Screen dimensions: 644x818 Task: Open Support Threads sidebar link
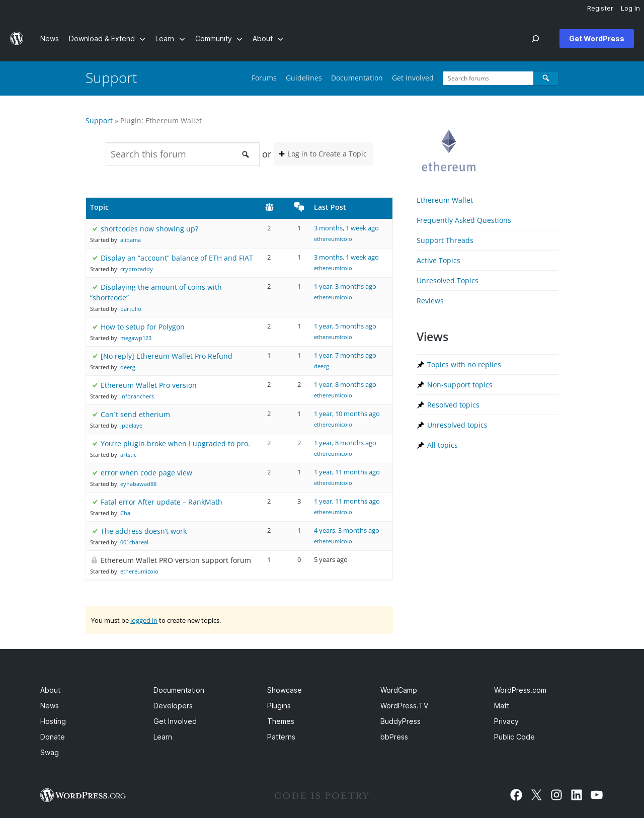coord(445,240)
